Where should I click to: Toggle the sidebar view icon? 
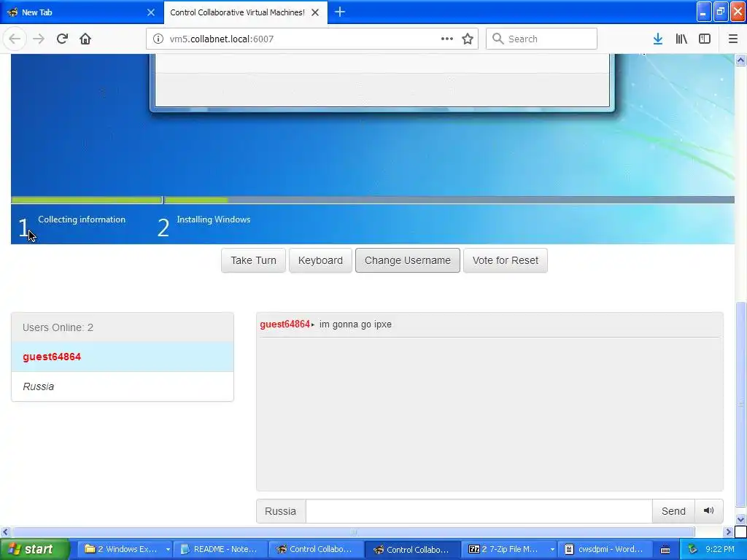(705, 39)
